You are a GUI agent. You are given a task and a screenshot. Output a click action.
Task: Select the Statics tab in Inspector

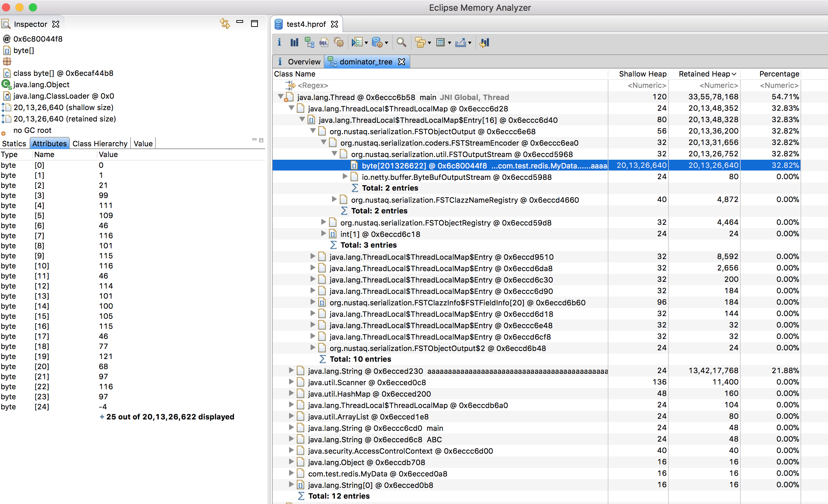click(x=14, y=143)
